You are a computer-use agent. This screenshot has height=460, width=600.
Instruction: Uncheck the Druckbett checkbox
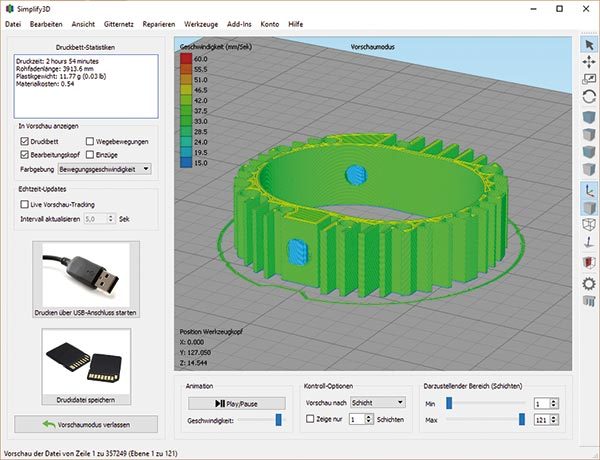[25, 142]
